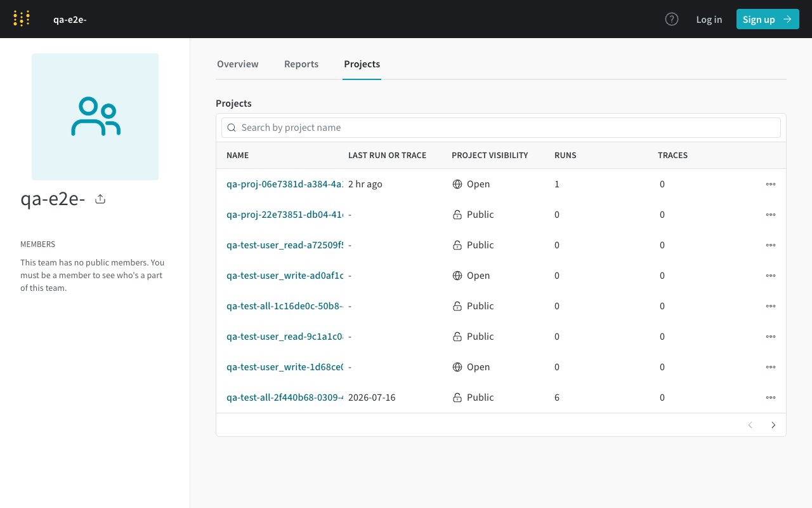812x508 pixels.
Task: Click the team avatar people image
Action: pyautogui.click(x=95, y=117)
